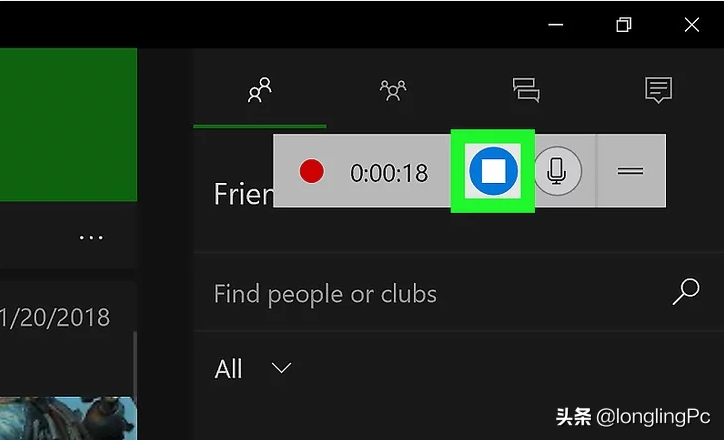Open the Activity alerts tab icon
The image size is (724, 440).
point(658,90)
